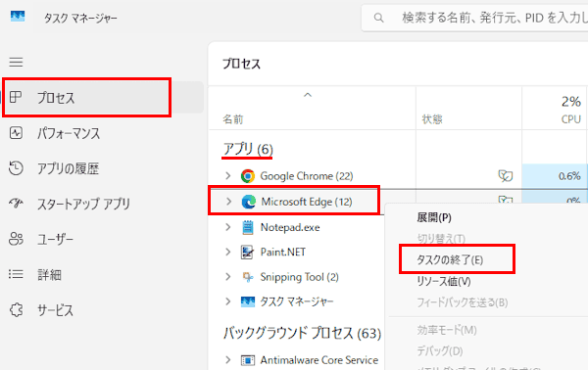The image size is (588, 370).
Task: Select the Snipping Tool (2) name
Action: tap(299, 277)
